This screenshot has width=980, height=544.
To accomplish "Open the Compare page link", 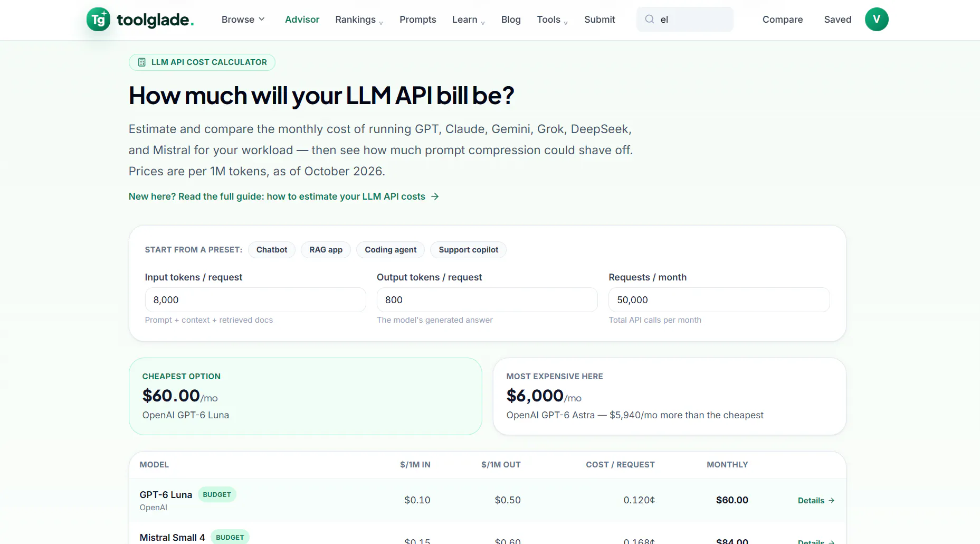I will (x=782, y=20).
